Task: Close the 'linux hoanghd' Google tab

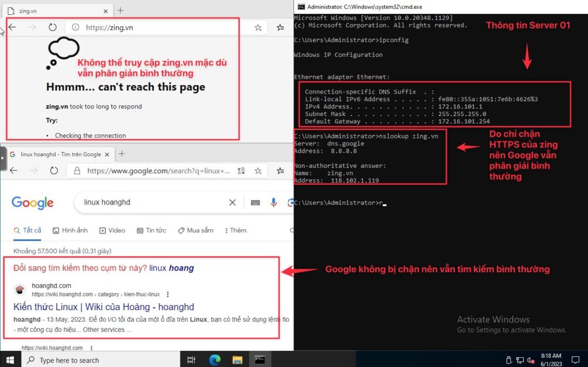Action: pos(107,154)
